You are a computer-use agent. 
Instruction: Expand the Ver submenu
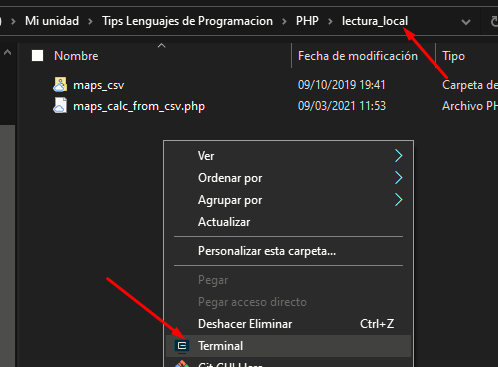289,156
